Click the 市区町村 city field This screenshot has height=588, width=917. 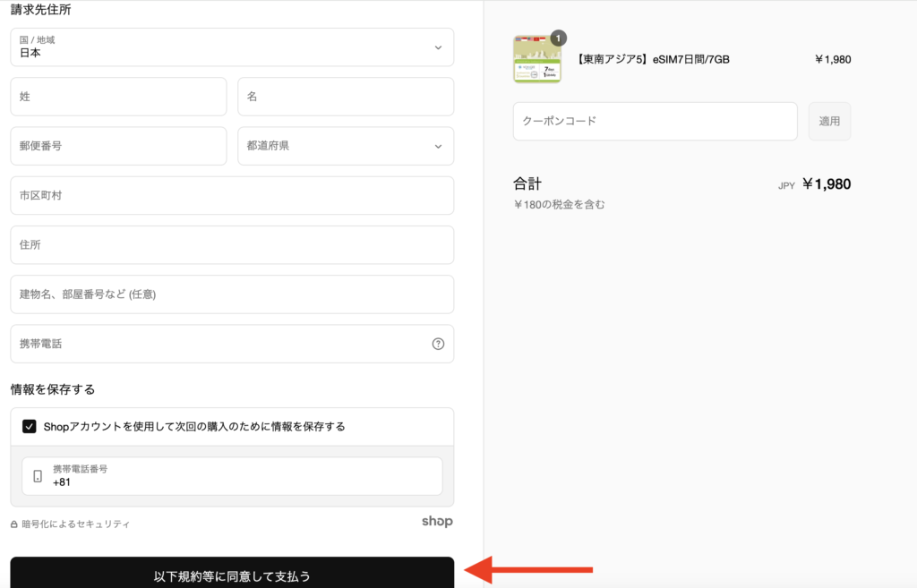click(232, 195)
